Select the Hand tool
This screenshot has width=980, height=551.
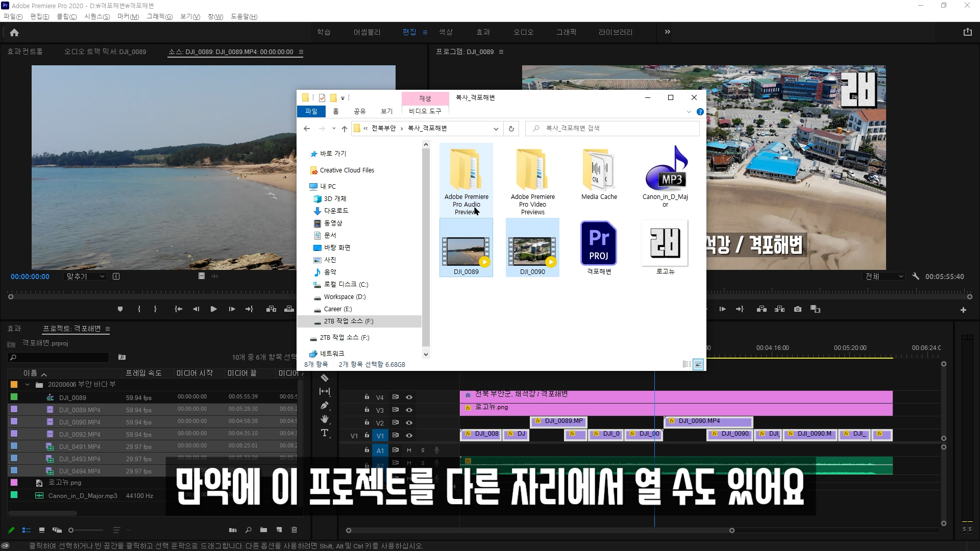point(325,419)
